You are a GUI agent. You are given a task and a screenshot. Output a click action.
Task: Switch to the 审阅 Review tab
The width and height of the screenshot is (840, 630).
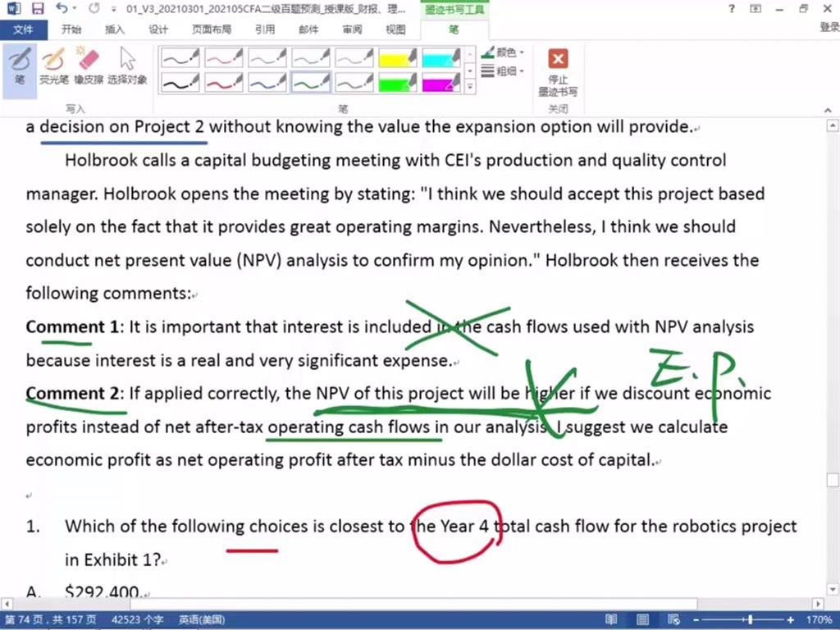tap(352, 30)
